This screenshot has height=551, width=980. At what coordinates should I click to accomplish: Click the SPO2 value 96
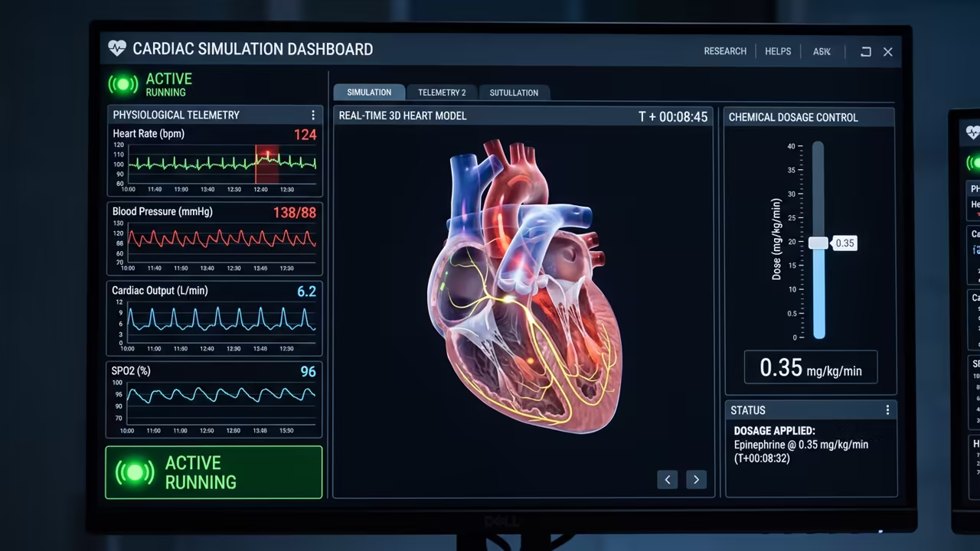[x=308, y=372]
